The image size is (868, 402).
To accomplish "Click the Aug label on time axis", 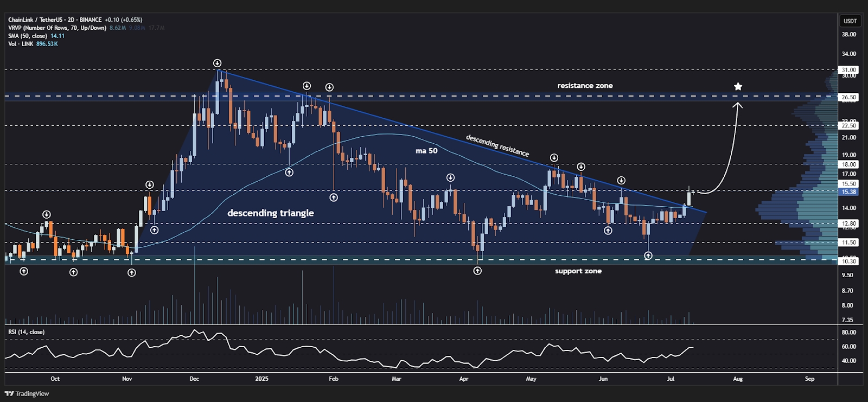I will point(738,379).
